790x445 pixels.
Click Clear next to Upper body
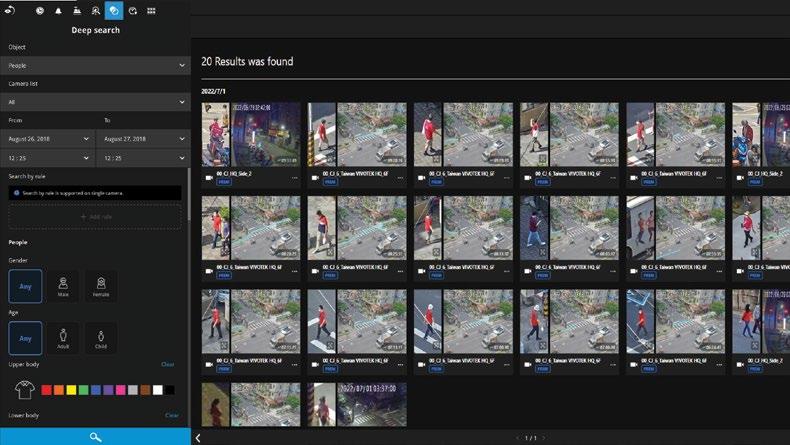point(168,364)
